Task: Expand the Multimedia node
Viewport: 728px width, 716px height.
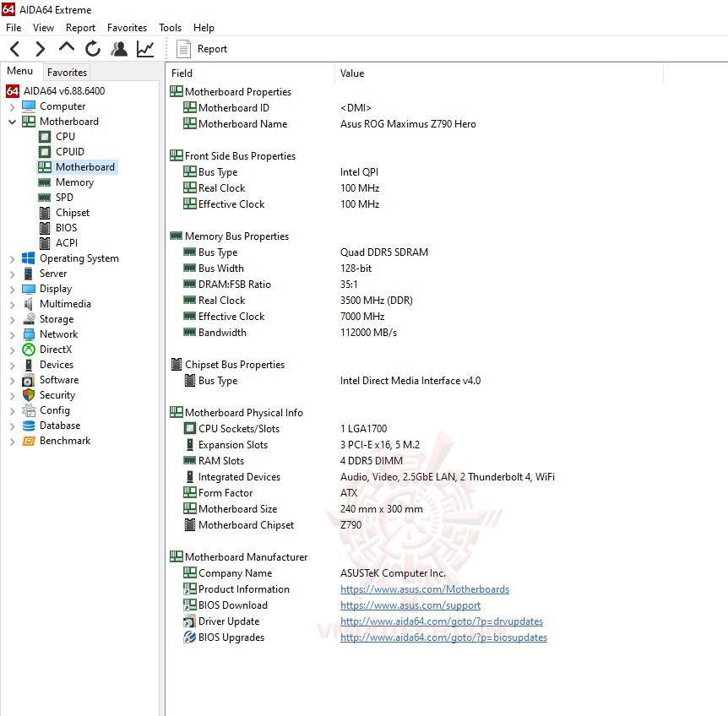Action: pos(12,305)
